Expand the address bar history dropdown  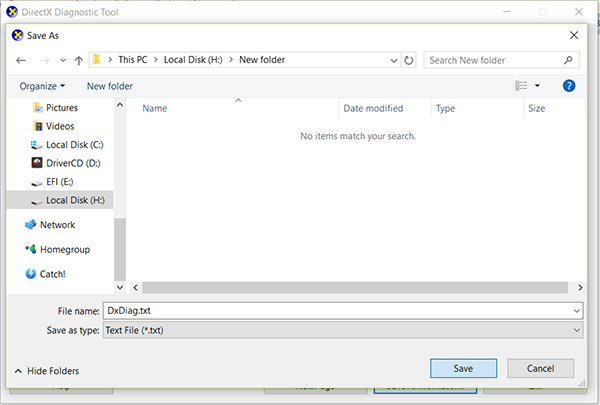393,60
